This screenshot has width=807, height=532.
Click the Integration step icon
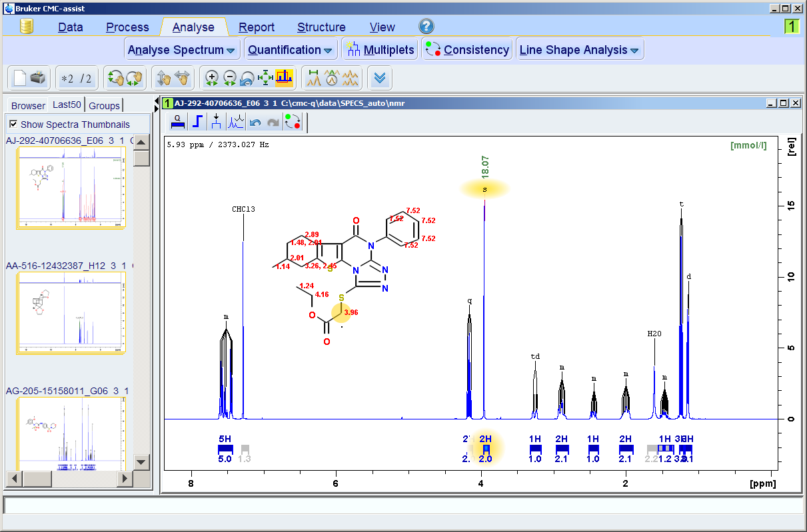coord(197,121)
